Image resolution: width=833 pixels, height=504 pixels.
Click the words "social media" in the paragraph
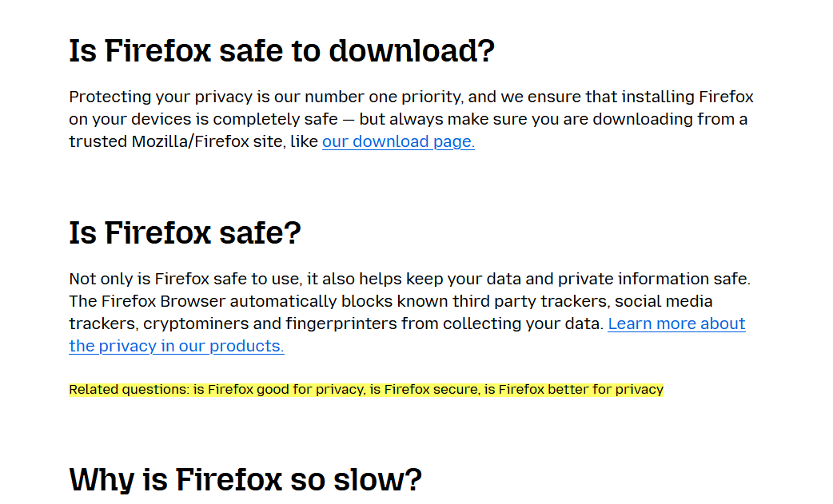click(664, 302)
